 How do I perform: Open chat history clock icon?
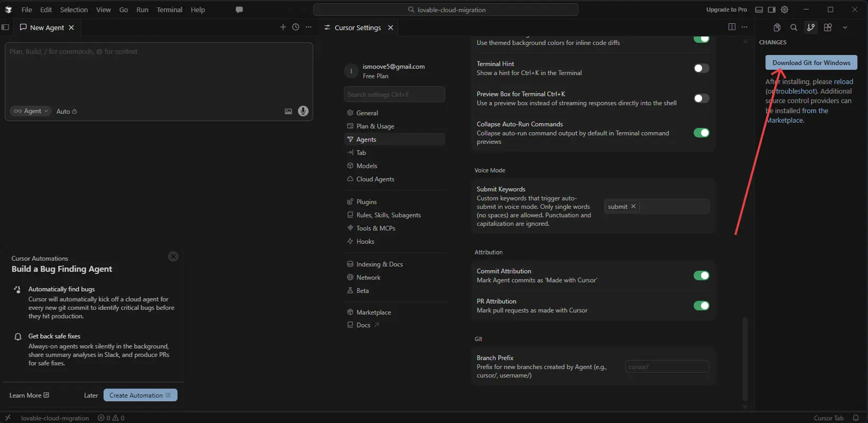click(x=296, y=27)
